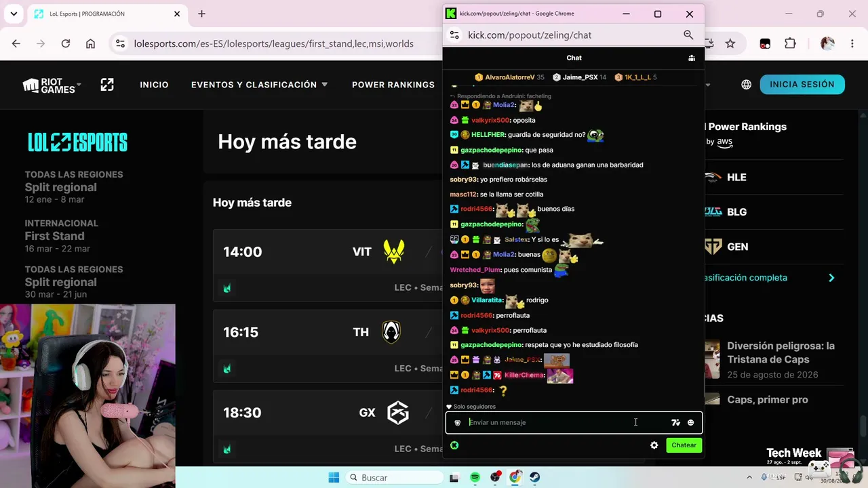Screen dimensions: 868x488
Task: Open the language globe selector
Action: pos(746,85)
